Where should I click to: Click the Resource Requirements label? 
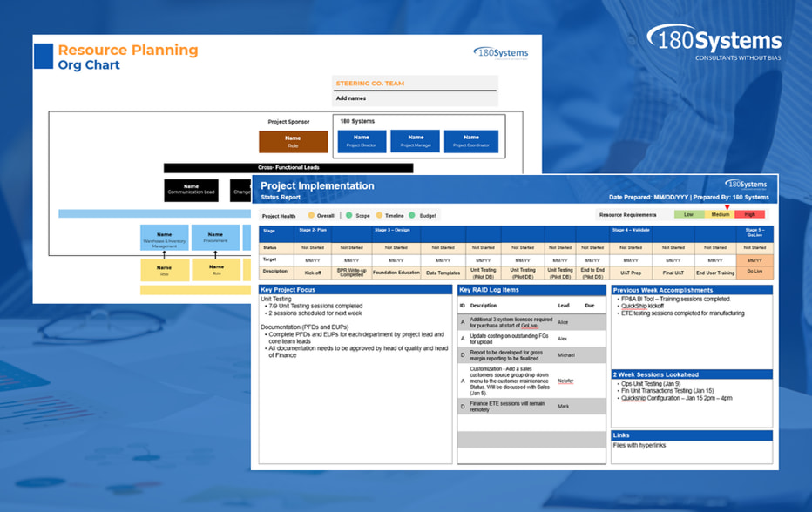(627, 215)
